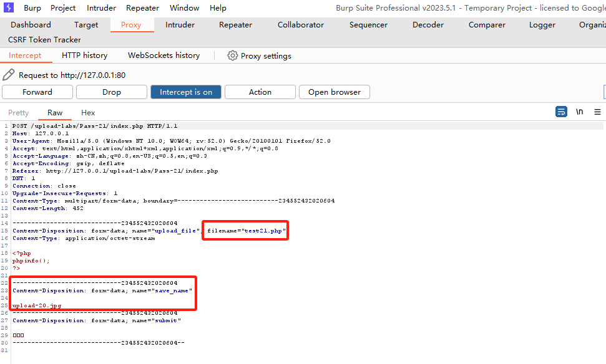Image resolution: width=606 pixels, height=364 pixels.
Task: Toggle the Intercept is on button
Action: (186, 92)
